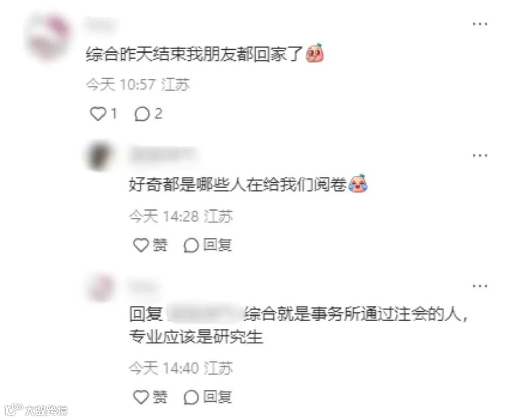The image size is (517, 420).
Task: Click crying peach emoji in 14:28 reply
Action: (358, 183)
